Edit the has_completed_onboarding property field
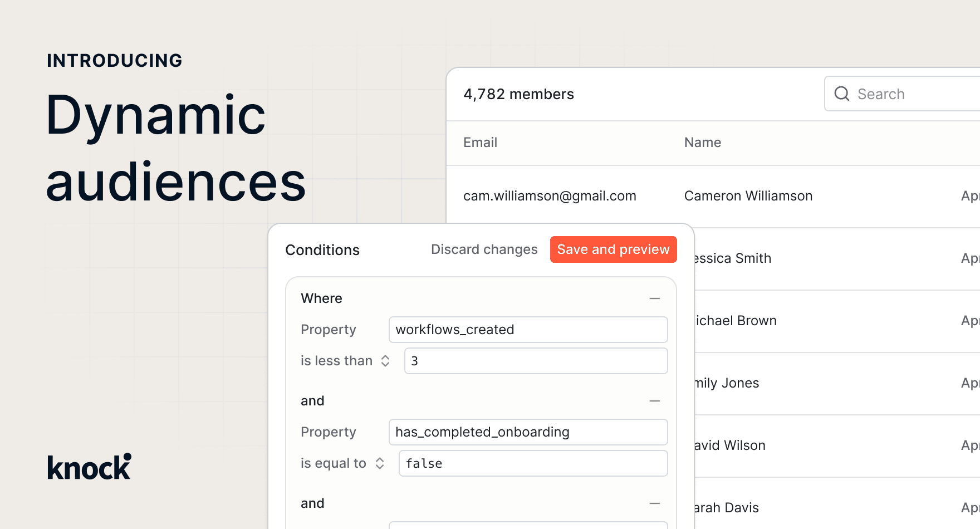The image size is (980, 529). (x=528, y=432)
